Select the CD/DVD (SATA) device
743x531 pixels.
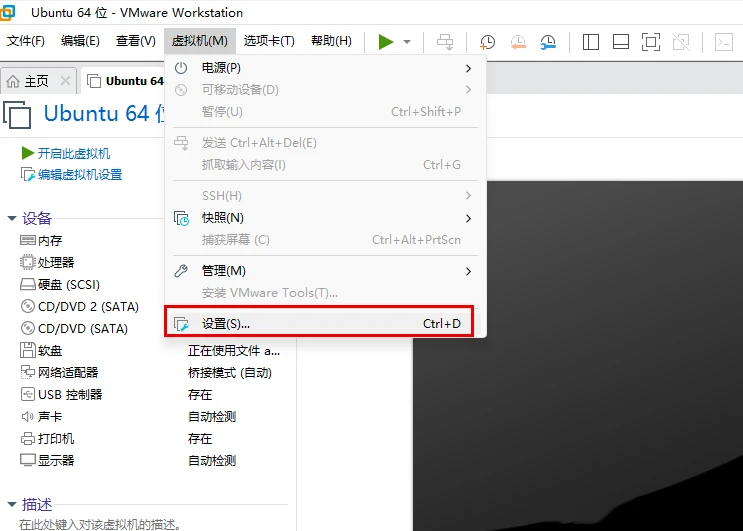[74, 328]
